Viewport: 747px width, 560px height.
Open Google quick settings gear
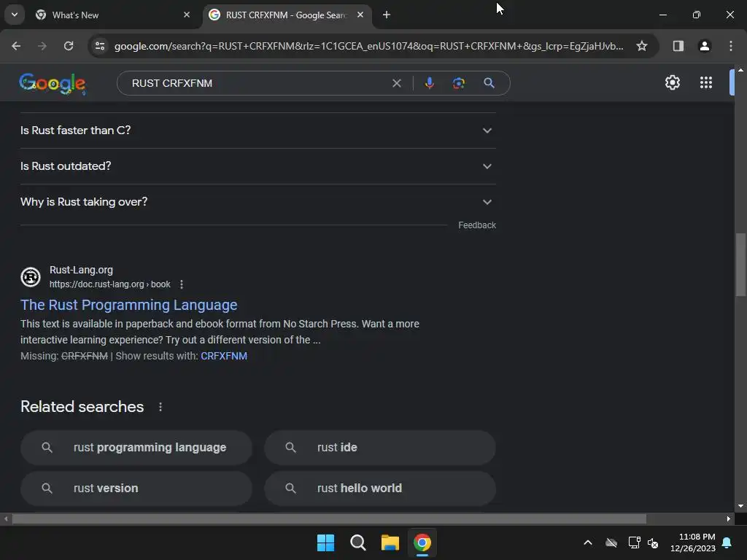[672, 82]
